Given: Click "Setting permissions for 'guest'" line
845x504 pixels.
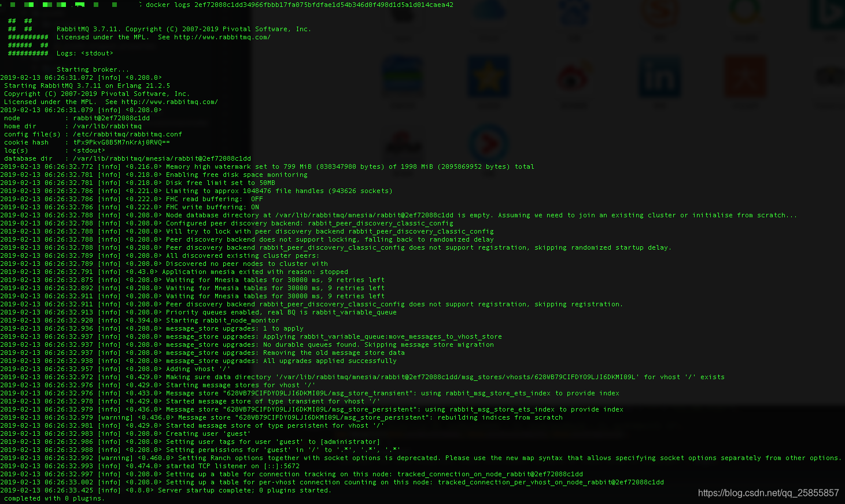Looking at the screenshot, I should click(x=200, y=450).
